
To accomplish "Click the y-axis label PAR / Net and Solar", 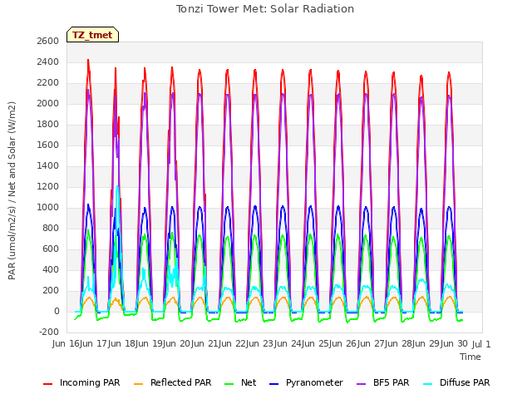I will pos(12,190).
